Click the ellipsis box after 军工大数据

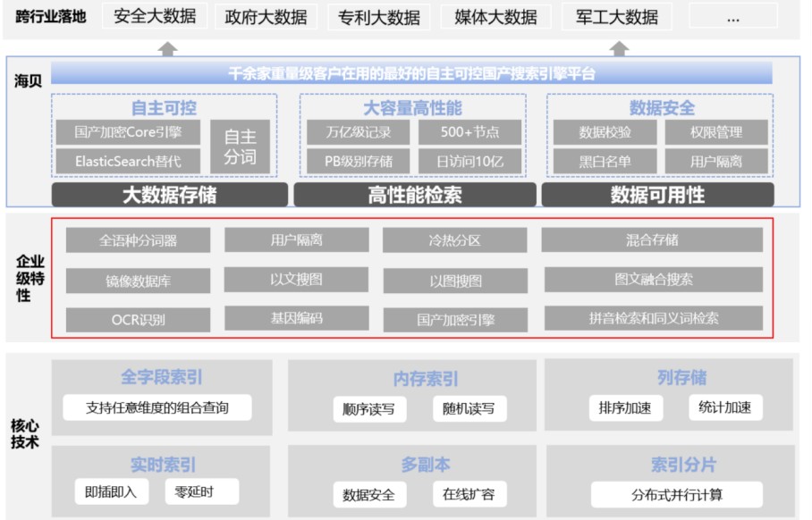732,17
